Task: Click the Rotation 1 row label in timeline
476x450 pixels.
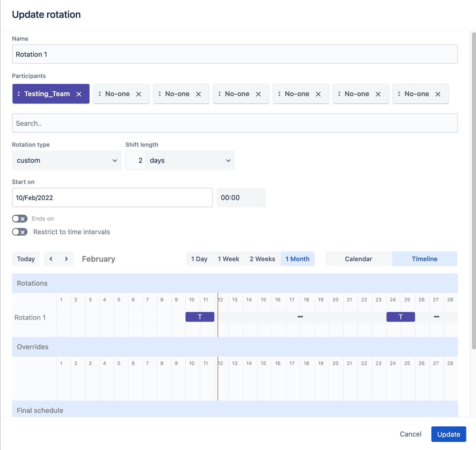Action: 30,318
